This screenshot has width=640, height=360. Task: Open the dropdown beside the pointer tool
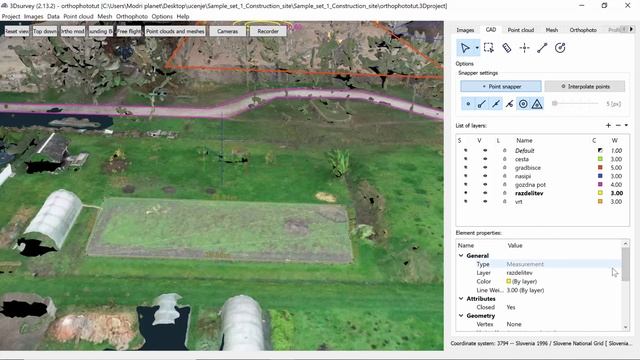click(x=477, y=48)
